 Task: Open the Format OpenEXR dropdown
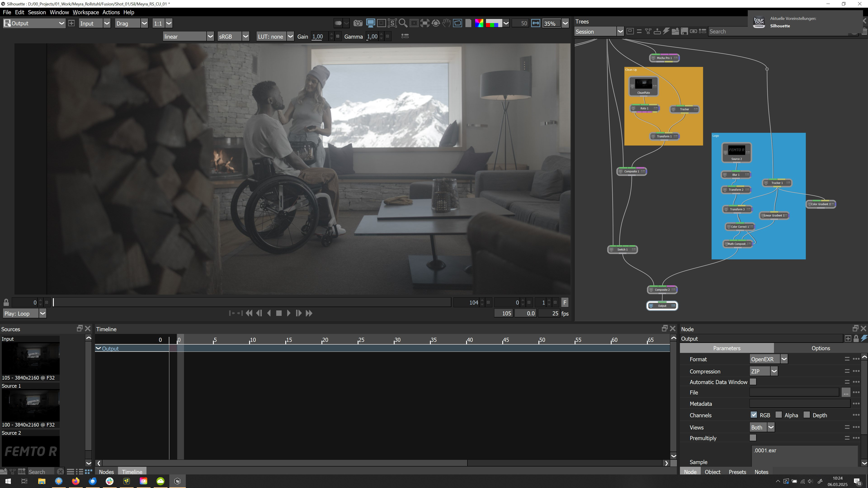[x=784, y=359]
